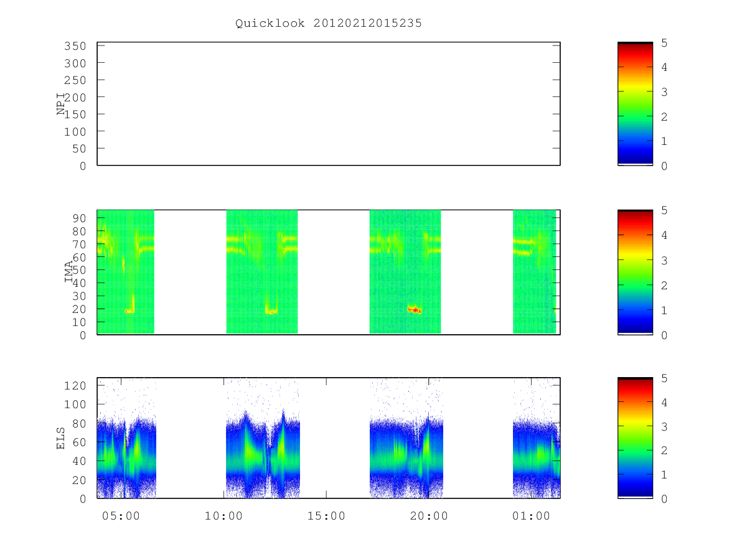Select the ELS y-axis label
Image resolution: width=747 pixels, height=560 pixels.
(61, 438)
